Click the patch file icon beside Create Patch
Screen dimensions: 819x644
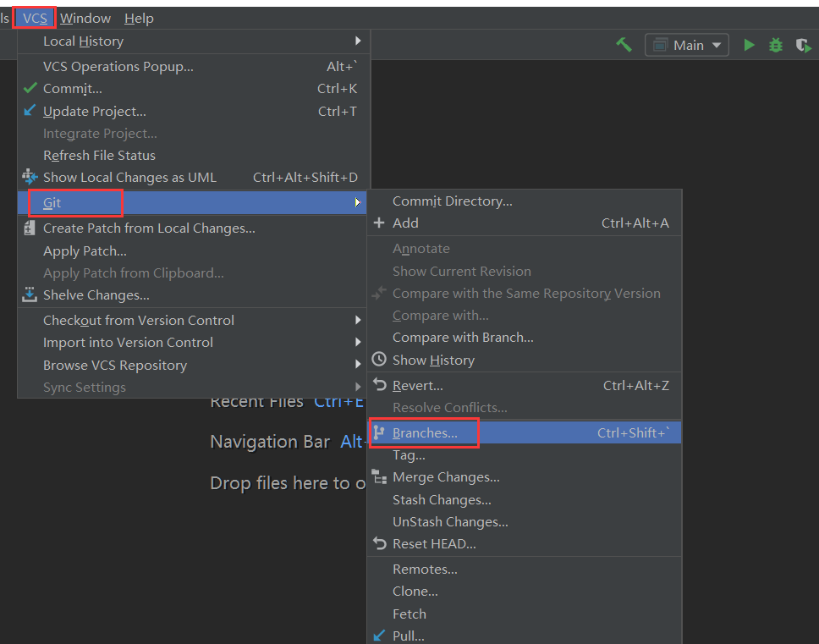(x=30, y=228)
